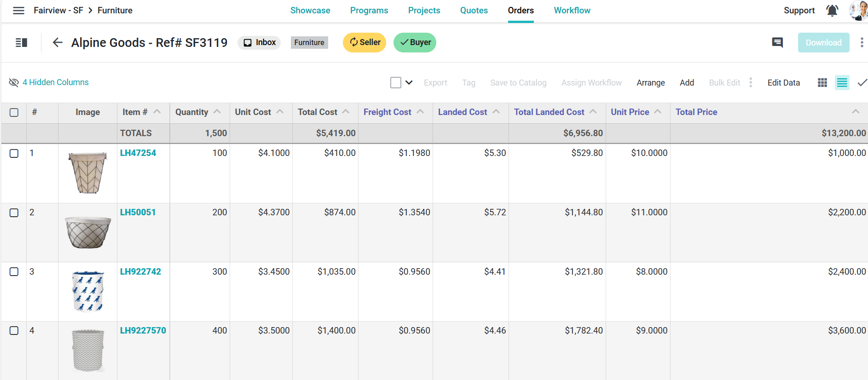Open item LH922742 link
868x380 pixels.
tap(140, 272)
